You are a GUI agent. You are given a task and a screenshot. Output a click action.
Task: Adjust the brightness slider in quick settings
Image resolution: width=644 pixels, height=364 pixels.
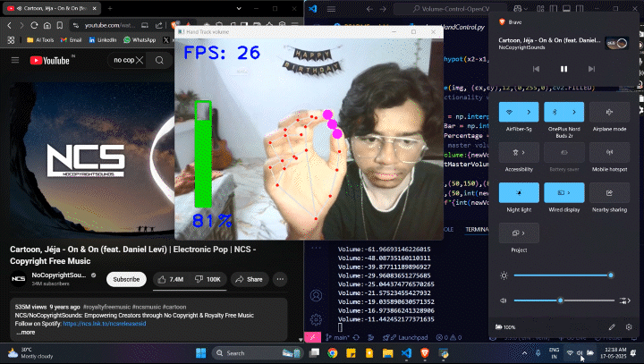(563, 275)
